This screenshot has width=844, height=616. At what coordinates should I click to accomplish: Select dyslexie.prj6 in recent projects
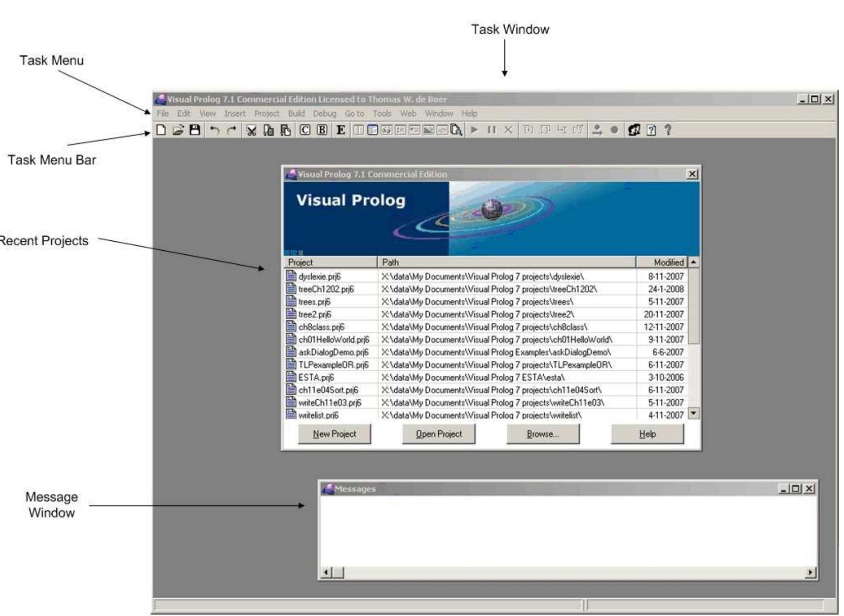[x=486, y=276]
